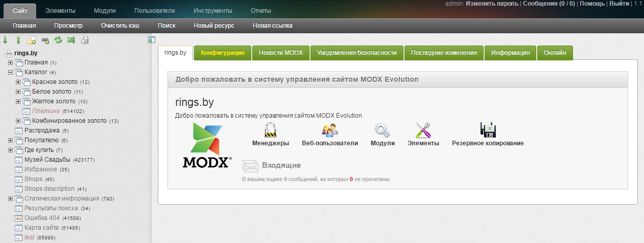644x243 pixels.
Task: Open Резервное копирование floppy disk icon
Action: pyautogui.click(x=488, y=129)
